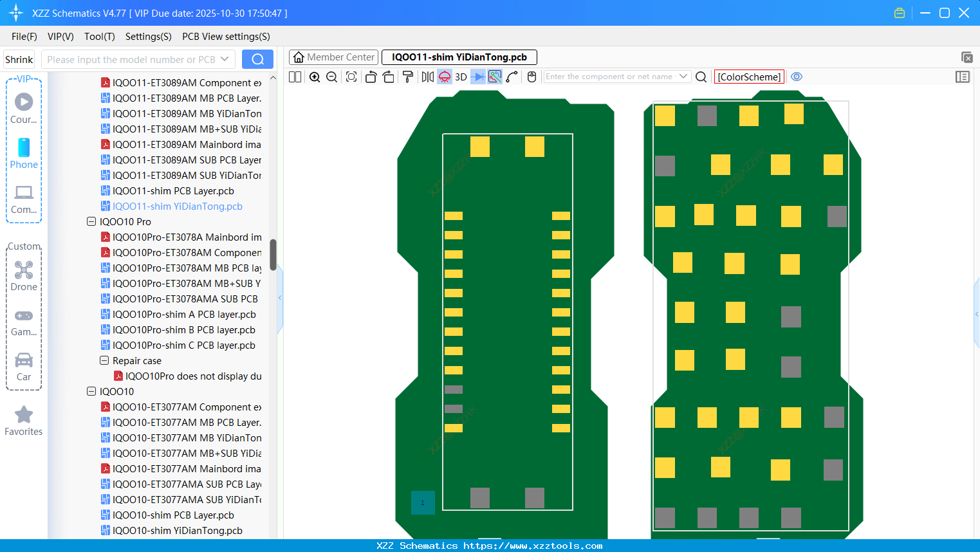
Task: Click the zoom out magnifier icon
Action: pos(332,77)
